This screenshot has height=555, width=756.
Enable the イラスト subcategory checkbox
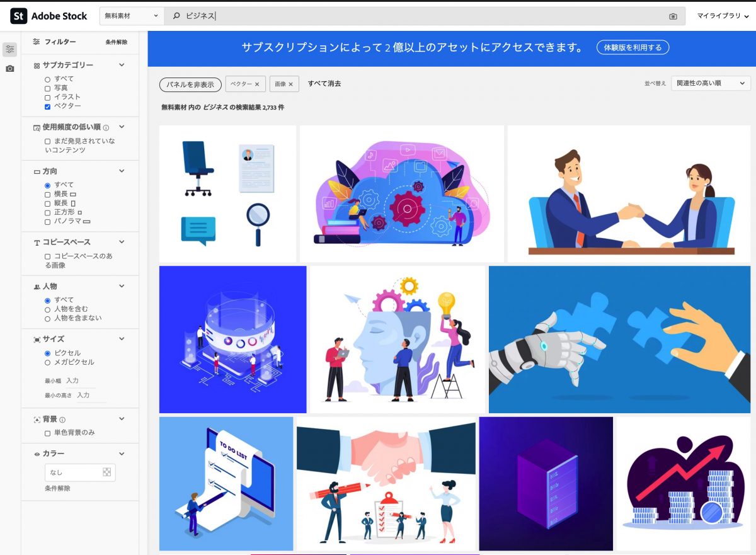point(47,98)
